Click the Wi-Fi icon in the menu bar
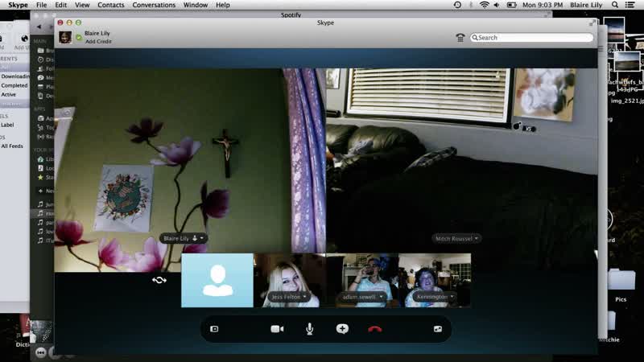644x362 pixels. coord(485,5)
